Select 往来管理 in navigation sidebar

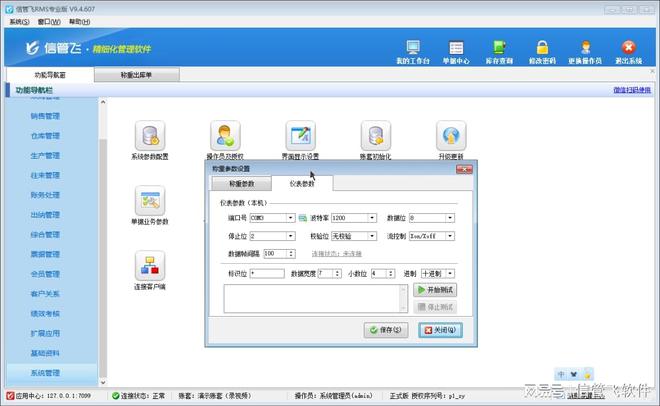(x=45, y=175)
